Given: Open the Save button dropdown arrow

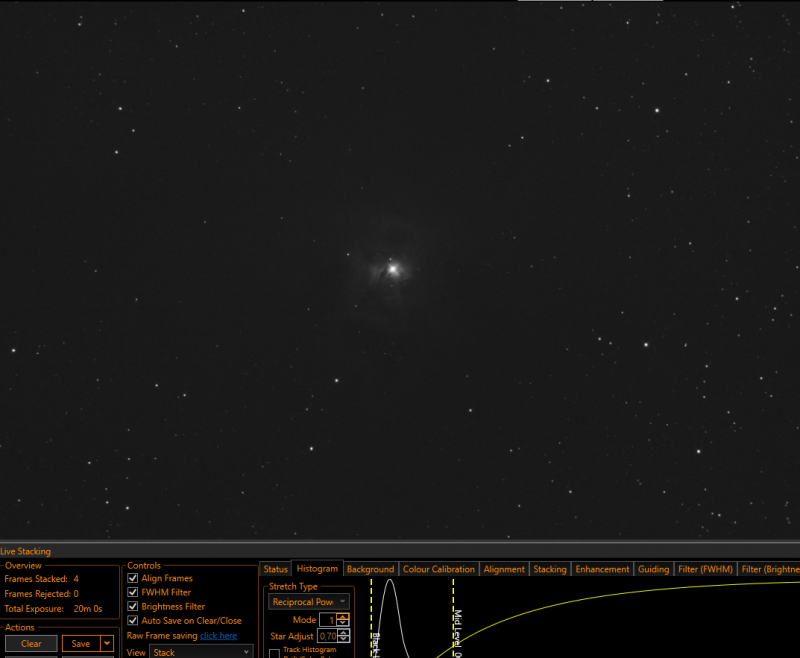Looking at the screenshot, I should (x=107, y=644).
